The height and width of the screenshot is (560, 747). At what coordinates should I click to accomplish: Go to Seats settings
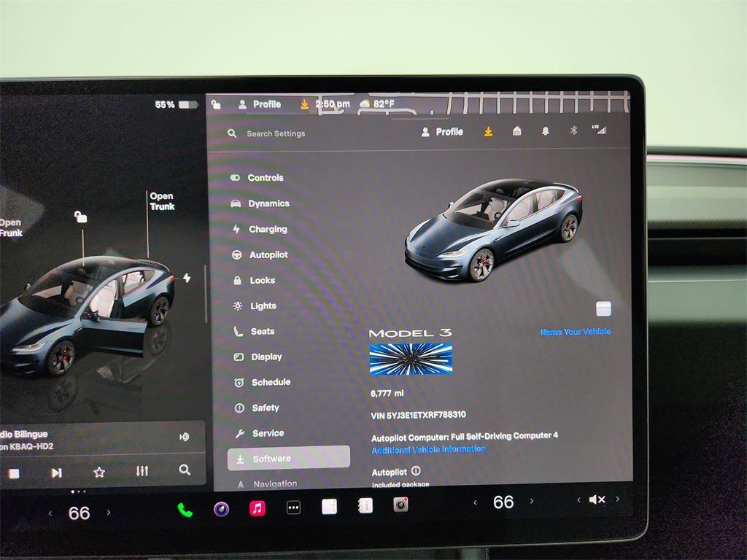click(x=254, y=332)
